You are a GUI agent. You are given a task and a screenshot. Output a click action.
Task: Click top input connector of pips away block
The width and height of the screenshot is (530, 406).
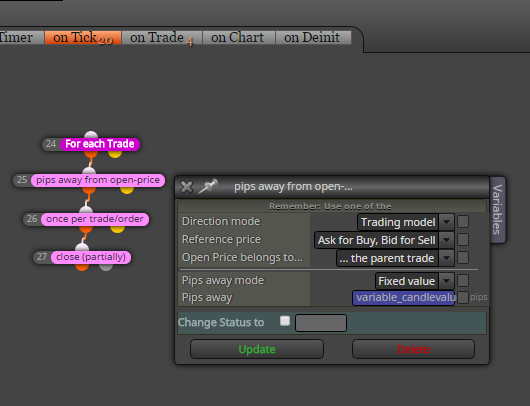tap(89, 170)
